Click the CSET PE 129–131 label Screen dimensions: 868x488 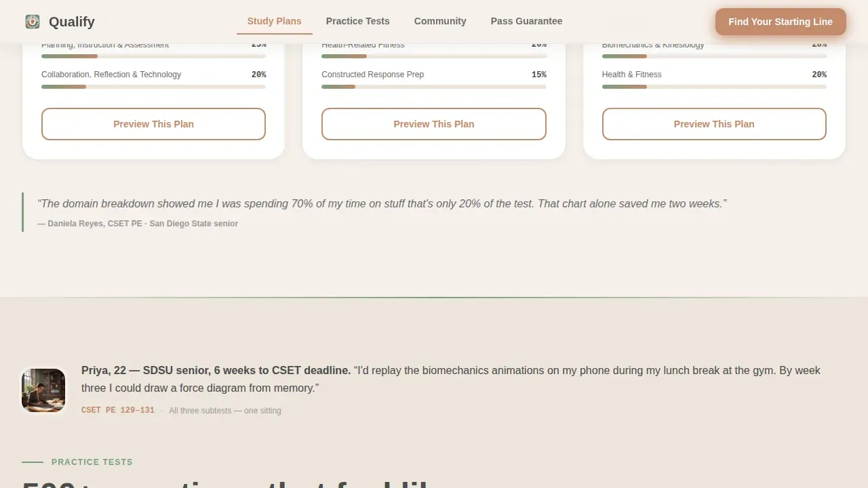click(118, 410)
